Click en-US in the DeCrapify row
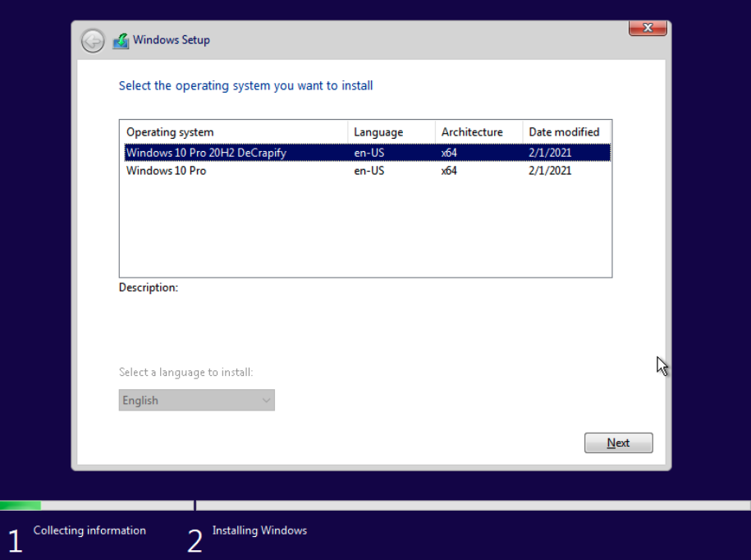The image size is (751, 560). (369, 153)
